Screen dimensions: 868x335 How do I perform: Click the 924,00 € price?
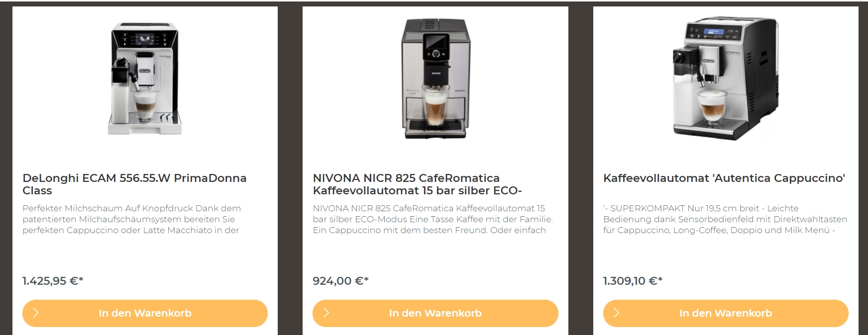pos(340,281)
